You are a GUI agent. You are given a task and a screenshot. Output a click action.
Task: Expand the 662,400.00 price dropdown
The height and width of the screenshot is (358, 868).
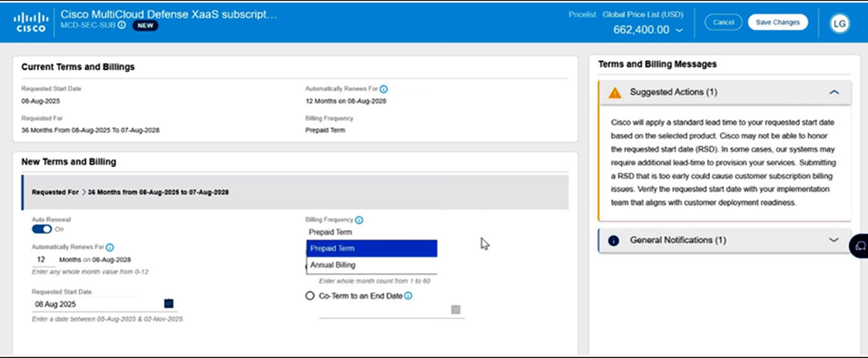679,30
